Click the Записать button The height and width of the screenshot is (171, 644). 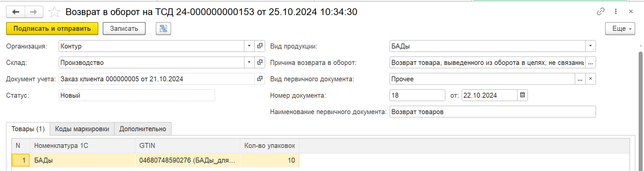click(124, 28)
